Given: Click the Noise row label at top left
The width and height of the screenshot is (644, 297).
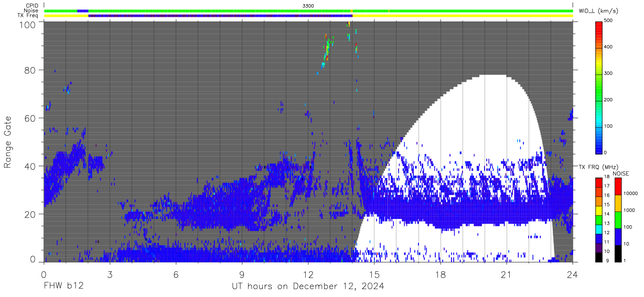Looking at the screenshot, I should point(30,10).
